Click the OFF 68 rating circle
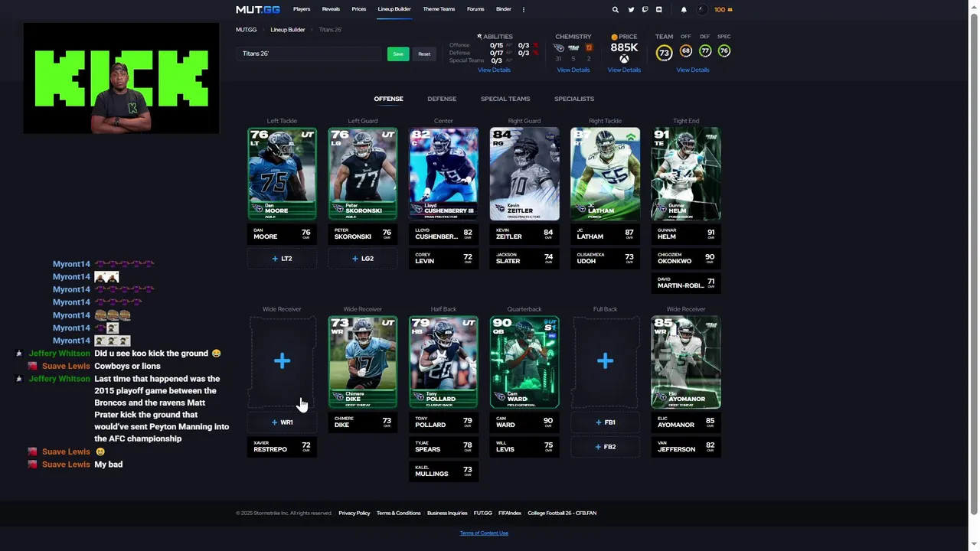 [686, 51]
